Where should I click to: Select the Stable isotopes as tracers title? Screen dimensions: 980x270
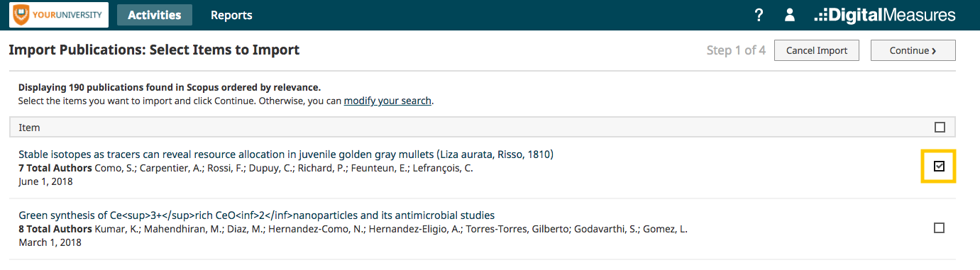click(x=286, y=154)
